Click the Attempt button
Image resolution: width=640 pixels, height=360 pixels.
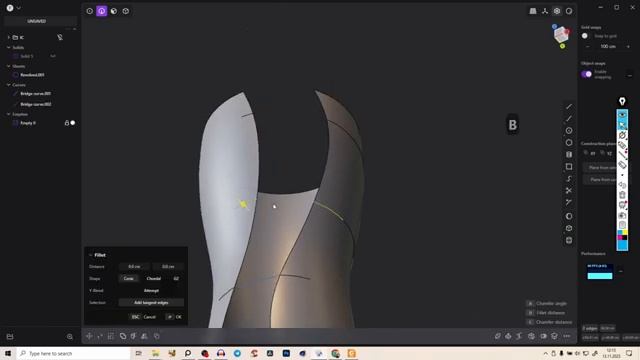click(151, 291)
